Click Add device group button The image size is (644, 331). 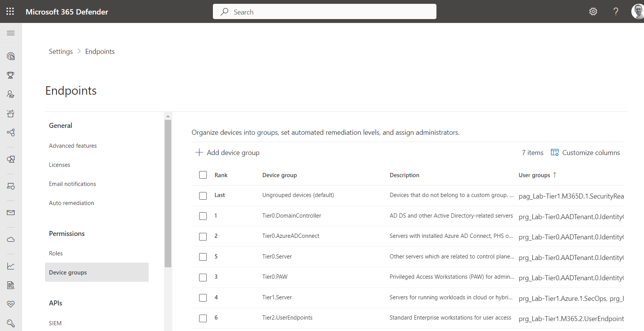pyautogui.click(x=227, y=152)
